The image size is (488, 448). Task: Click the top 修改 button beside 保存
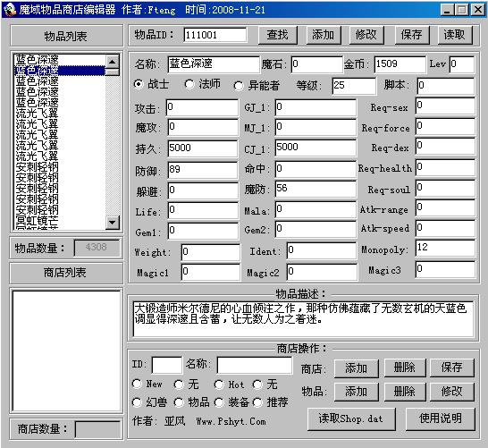[366, 35]
